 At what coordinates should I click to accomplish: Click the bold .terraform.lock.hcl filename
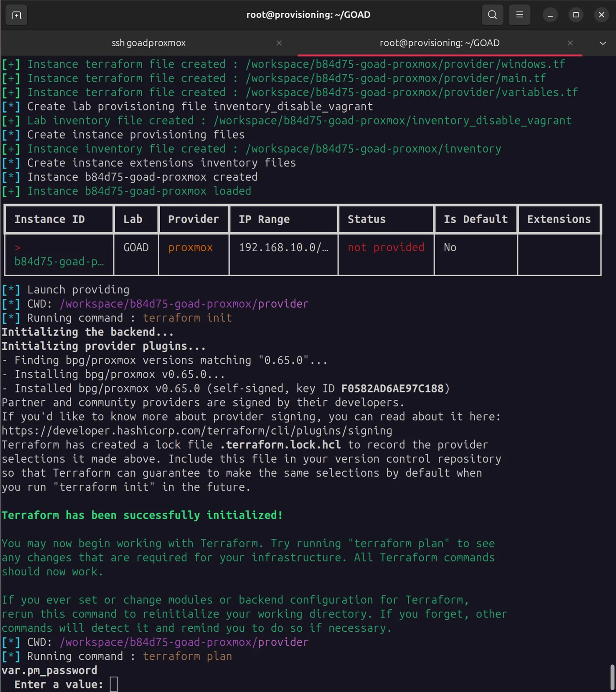click(281, 445)
